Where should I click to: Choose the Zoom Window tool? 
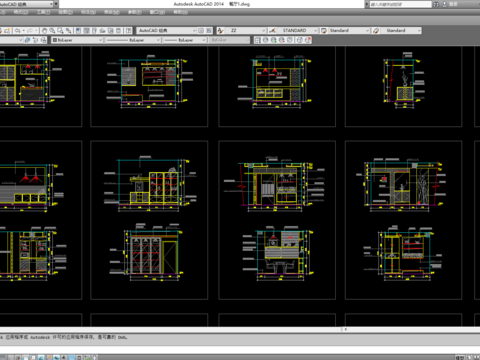(x=60, y=31)
